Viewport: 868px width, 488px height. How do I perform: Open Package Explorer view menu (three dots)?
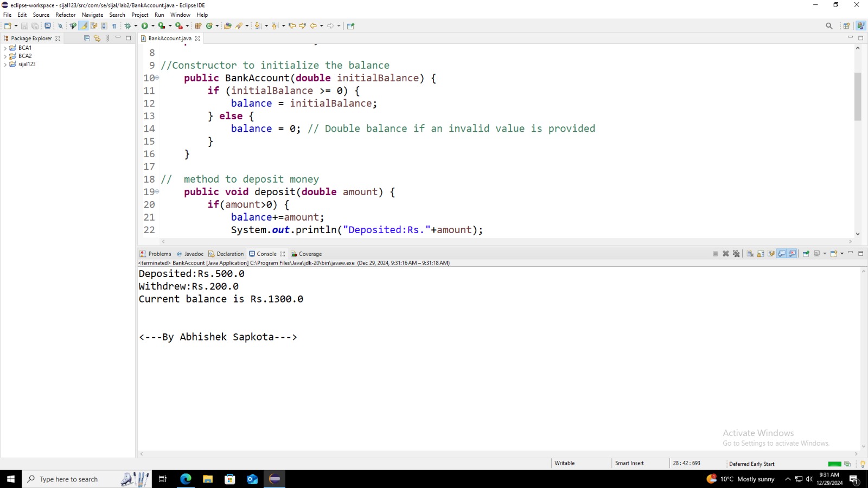click(107, 38)
